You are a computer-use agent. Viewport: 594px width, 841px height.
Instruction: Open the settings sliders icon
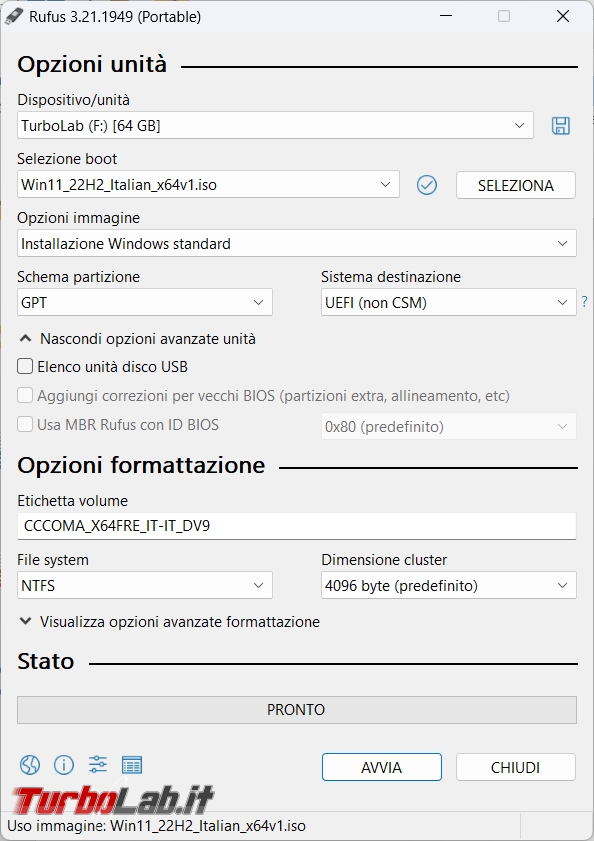pyautogui.click(x=98, y=764)
